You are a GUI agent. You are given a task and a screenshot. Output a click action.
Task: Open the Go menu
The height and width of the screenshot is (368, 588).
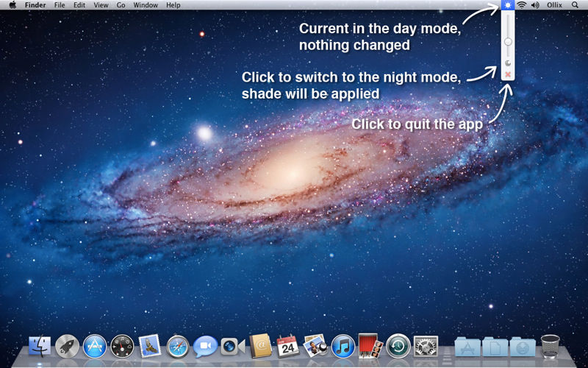(x=121, y=5)
